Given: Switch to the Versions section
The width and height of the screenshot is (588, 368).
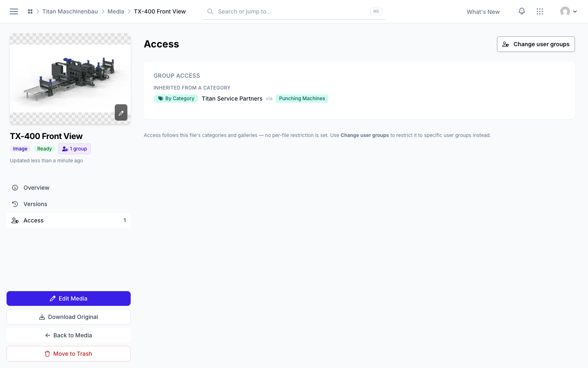Looking at the screenshot, I should [x=69, y=204].
